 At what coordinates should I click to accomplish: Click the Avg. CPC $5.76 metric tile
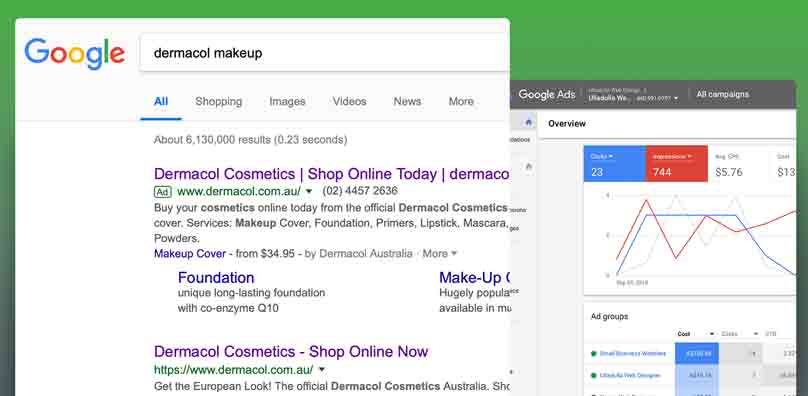pos(737,164)
